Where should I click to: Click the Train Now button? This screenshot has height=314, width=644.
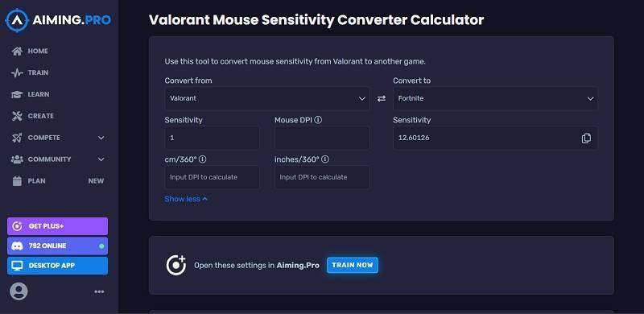coord(353,265)
